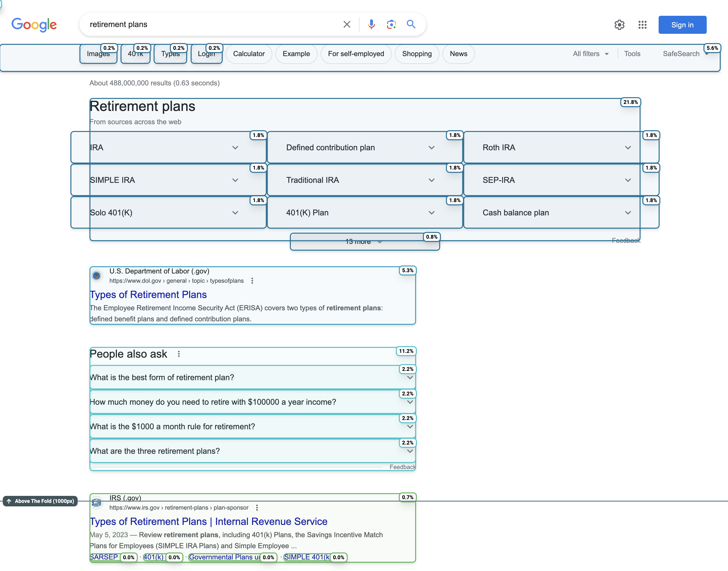Image resolution: width=728 pixels, height=571 pixels.
Task: Expand the Cash balance plan card
Action: click(x=561, y=213)
